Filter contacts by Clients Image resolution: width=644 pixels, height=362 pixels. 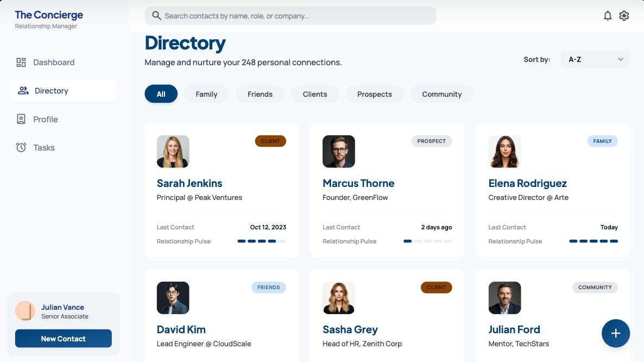[315, 94]
